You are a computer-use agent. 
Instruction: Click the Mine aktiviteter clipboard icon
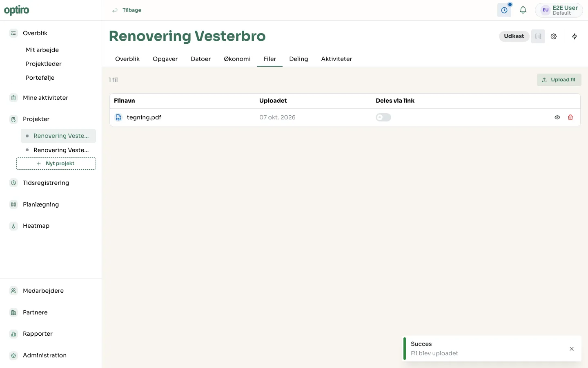pyautogui.click(x=13, y=98)
